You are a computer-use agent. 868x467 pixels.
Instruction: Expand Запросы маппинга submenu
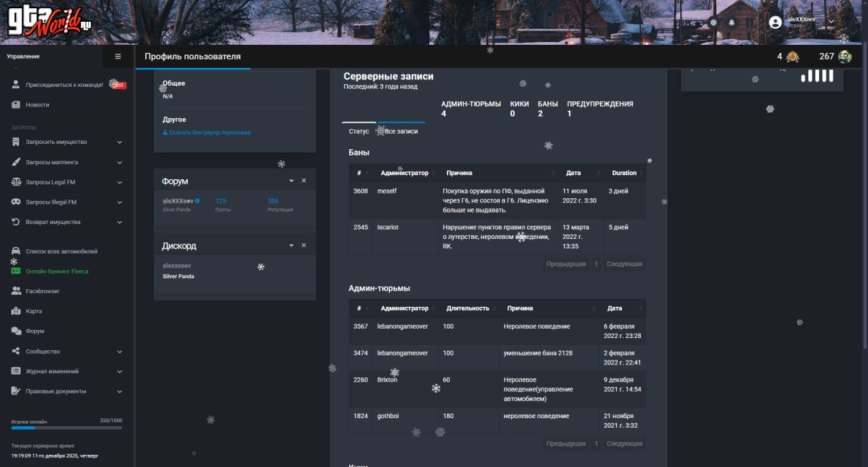[119, 162]
